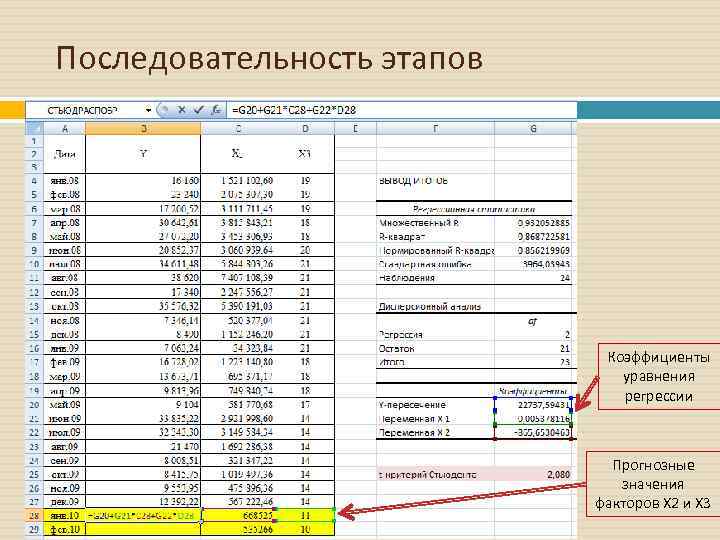Viewport: 720px width, 540px height.
Task: Click the X3 heading cell in column D
Action: click(x=305, y=153)
